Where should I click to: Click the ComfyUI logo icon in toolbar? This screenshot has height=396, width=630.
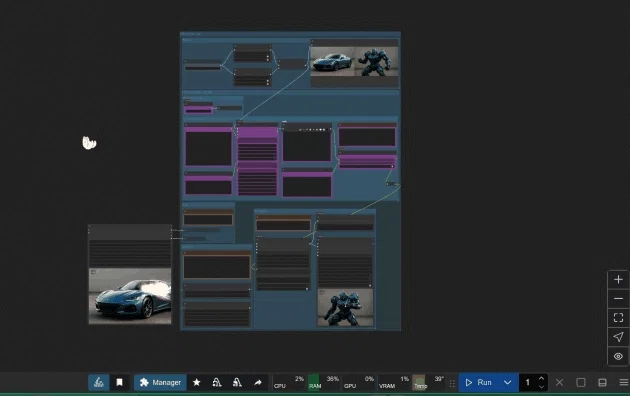click(98, 382)
